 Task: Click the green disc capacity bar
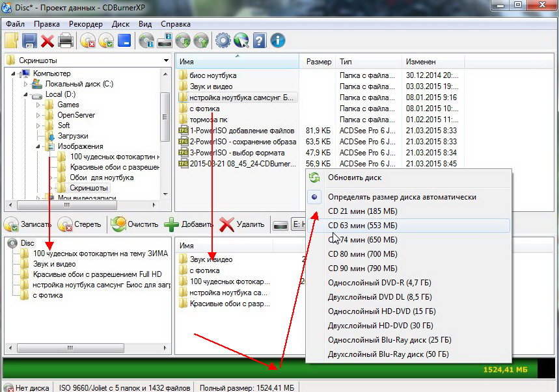click(270, 368)
